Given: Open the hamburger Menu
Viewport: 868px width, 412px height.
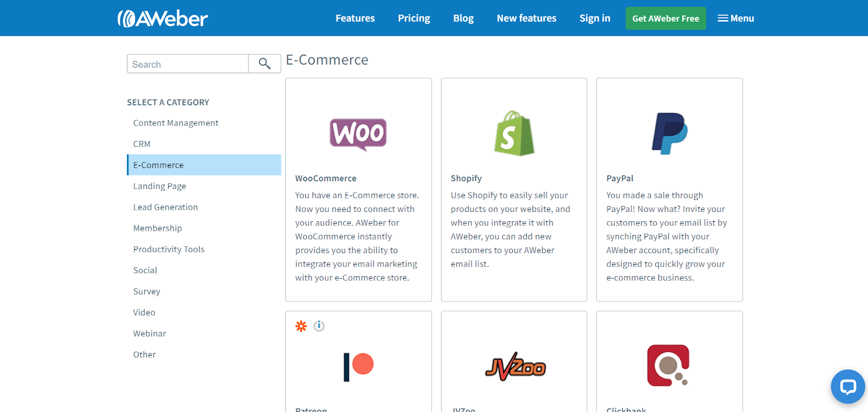Looking at the screenshot, I should (736, 18).
